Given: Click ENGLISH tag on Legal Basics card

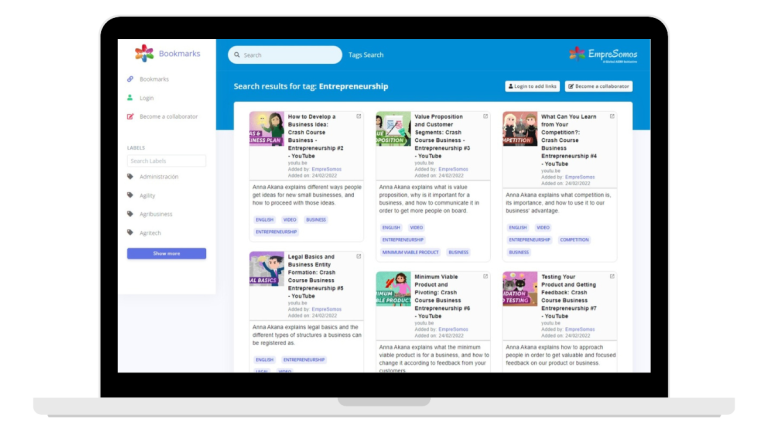Looking at the screenshot, I should click(264, 360).
